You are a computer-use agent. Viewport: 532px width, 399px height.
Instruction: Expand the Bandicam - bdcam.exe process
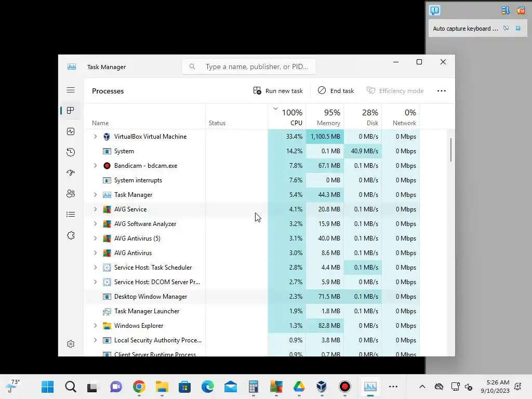[96, 166]
